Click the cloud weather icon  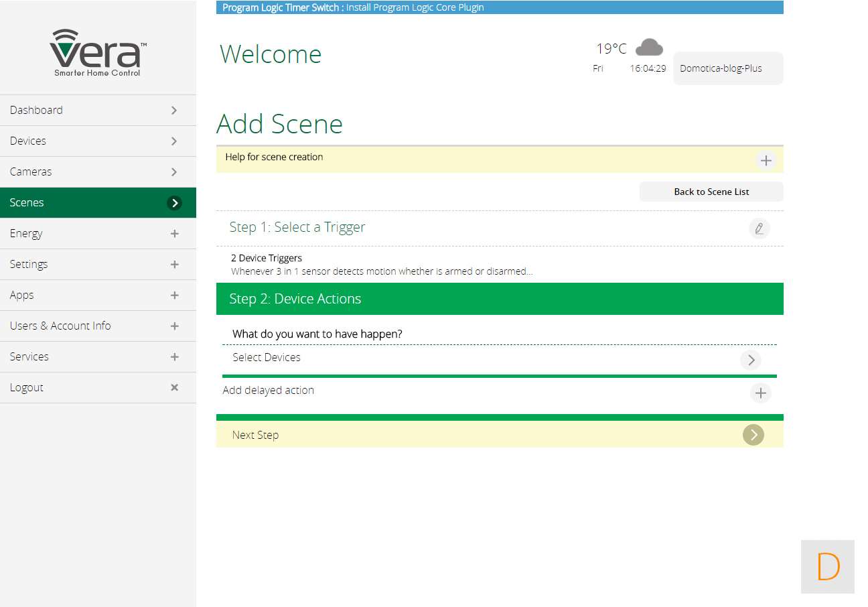[x=648, y=48]
